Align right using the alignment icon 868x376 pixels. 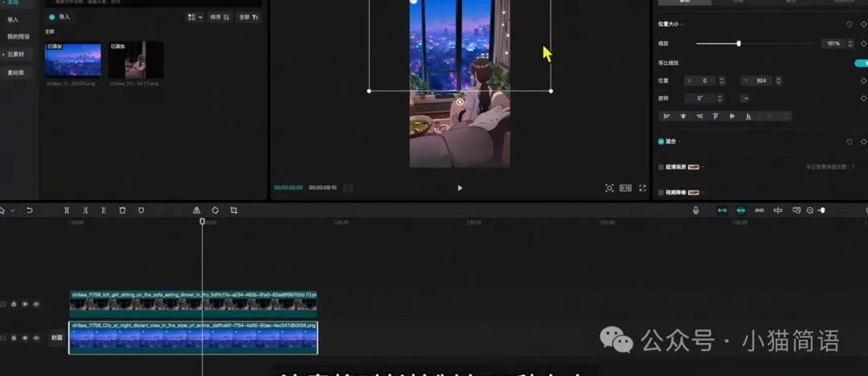coord(699,116)
